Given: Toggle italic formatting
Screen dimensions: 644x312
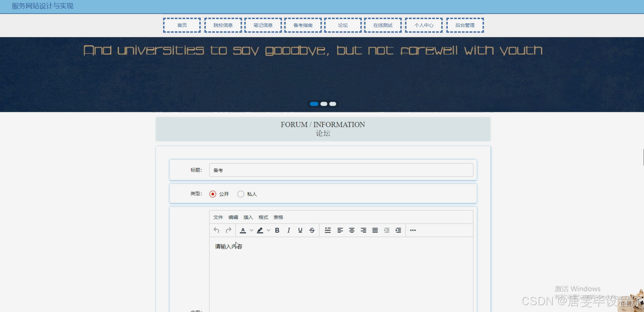Looking at the screenshot, I should coord(288,230).
